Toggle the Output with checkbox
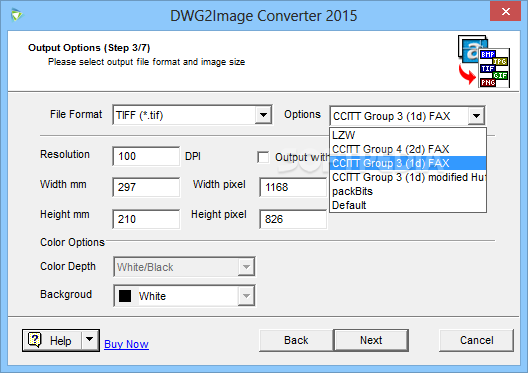The height and width of the screenshot is (373, 528). [x=263, y=157]
